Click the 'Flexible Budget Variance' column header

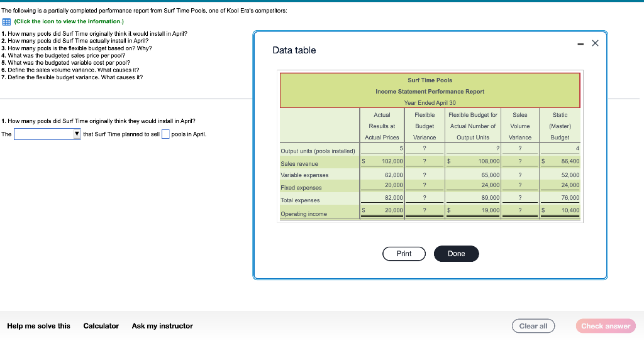pos(425,126)
